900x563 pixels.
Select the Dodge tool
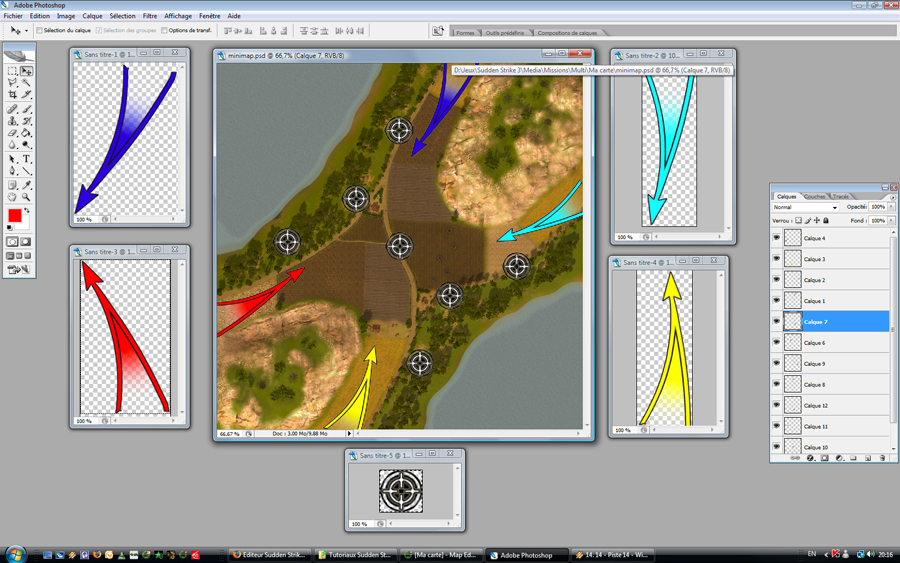pyautogui.click(x=26, y=145)
